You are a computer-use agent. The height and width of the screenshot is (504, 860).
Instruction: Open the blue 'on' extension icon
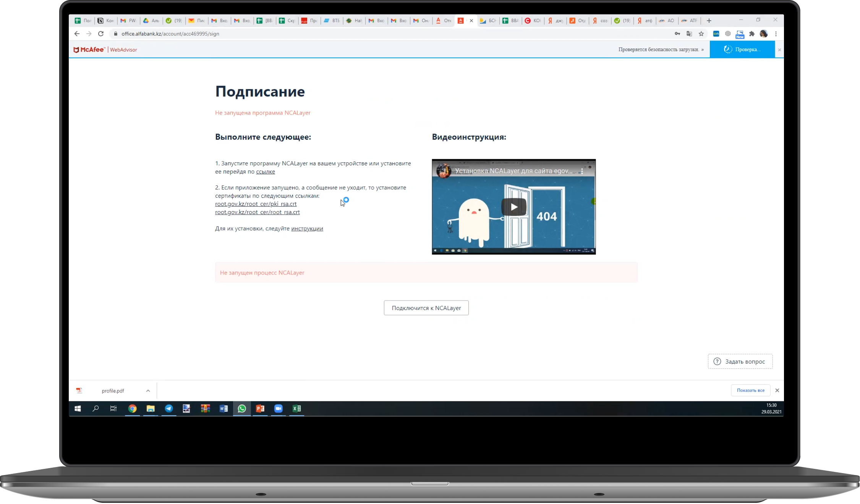[716, 34]
